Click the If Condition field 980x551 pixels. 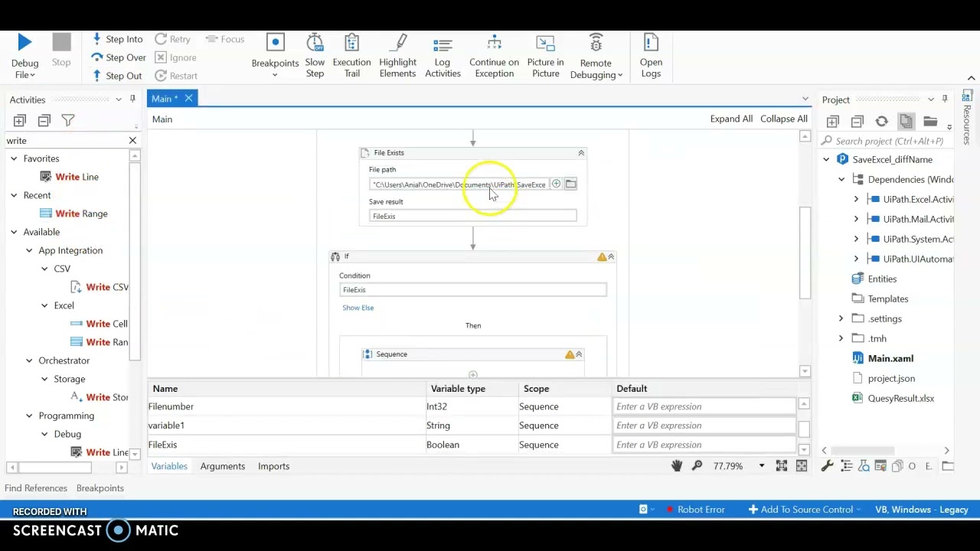473,289
